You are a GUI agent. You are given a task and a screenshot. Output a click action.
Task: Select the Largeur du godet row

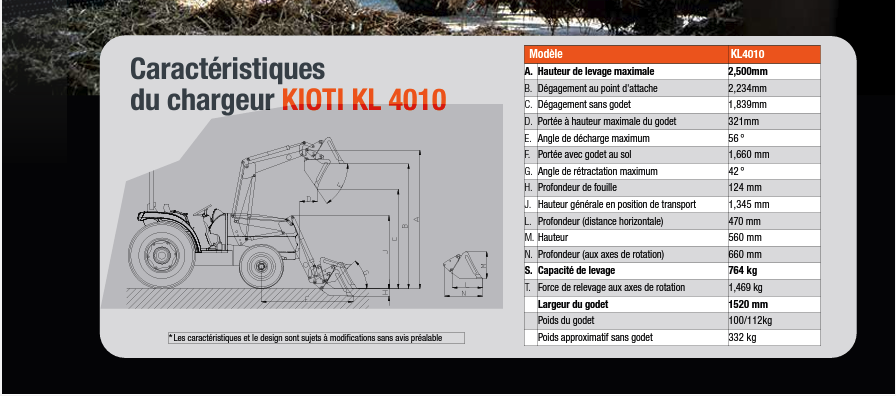(x=672, y=304)
